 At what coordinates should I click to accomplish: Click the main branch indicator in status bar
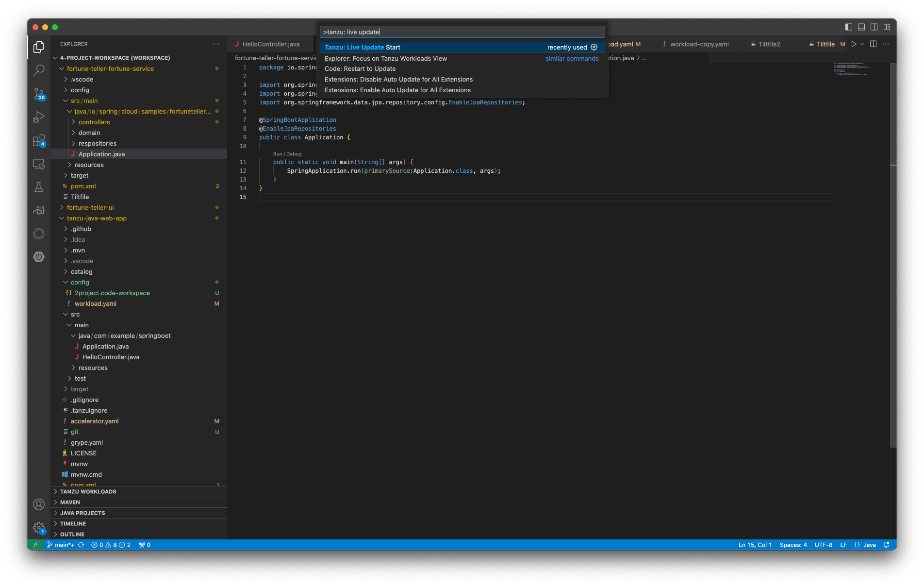pos(62,545)
